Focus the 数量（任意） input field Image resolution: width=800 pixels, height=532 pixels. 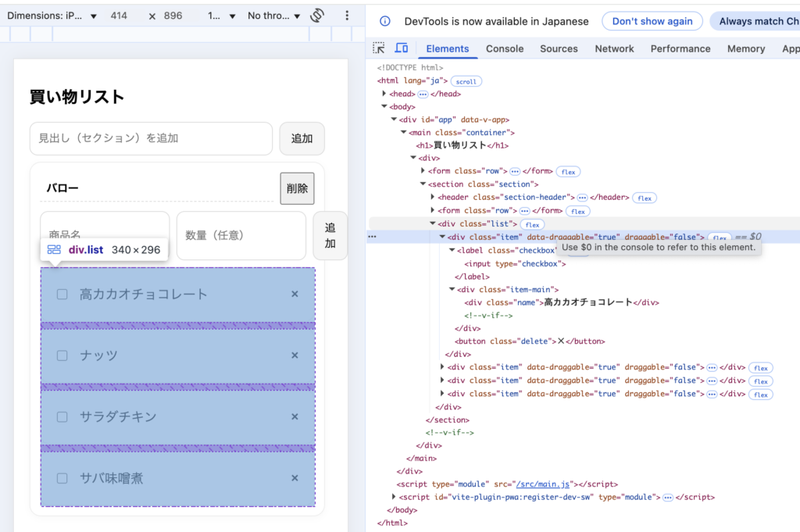point(241,235)
